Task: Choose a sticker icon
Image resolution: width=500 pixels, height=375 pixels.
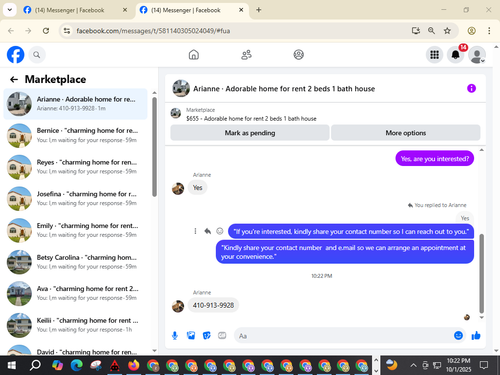Action: coord(207,336)
